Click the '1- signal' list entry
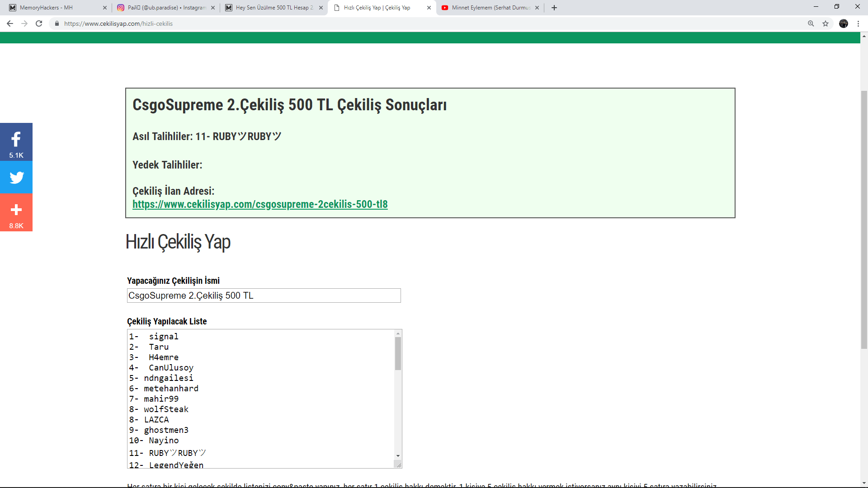868x488 pixels. [x=154, y=337]
